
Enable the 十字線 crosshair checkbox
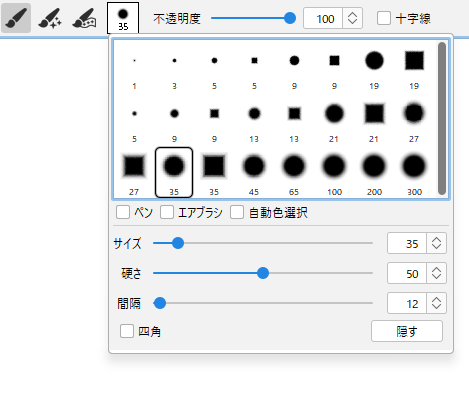coord(384,18)
